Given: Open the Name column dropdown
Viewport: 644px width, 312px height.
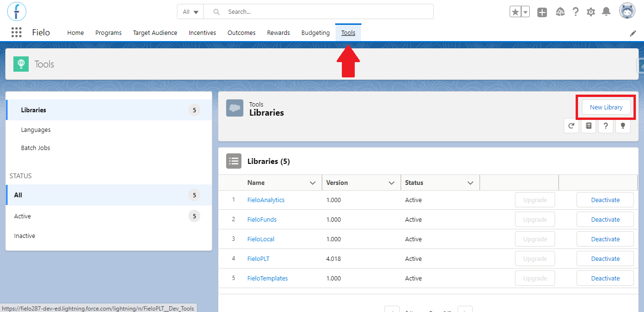Looking at the screenshot, I should point(313,183).
